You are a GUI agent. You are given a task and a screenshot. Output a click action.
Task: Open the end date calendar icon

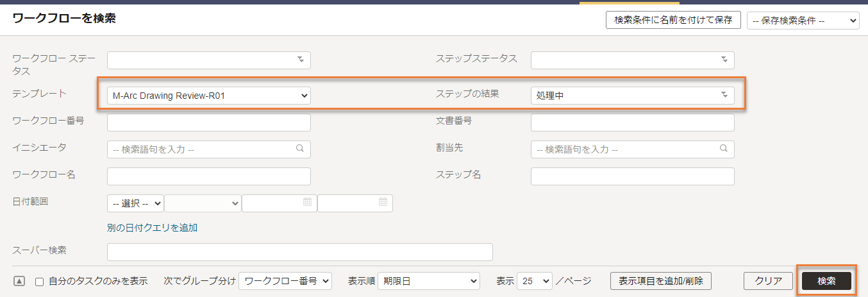pos(383,202)
